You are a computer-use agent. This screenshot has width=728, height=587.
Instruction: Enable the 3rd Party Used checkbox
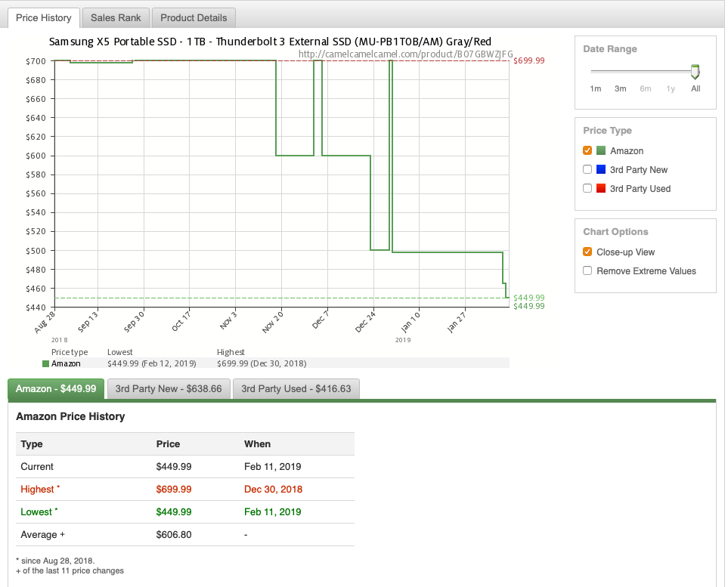587,188
